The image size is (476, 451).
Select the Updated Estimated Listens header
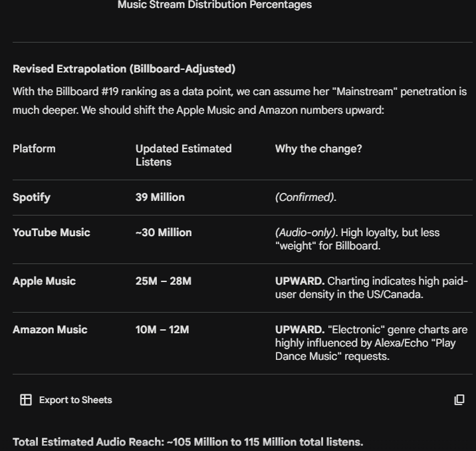pyautogui.click(x=183, y=155)
